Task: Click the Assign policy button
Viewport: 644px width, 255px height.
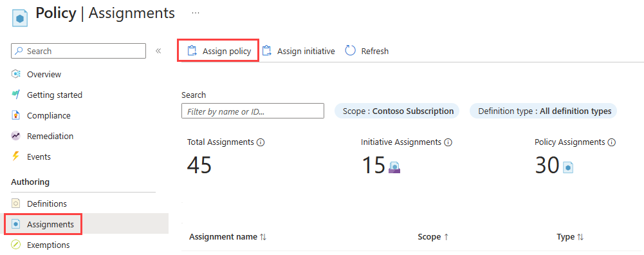Action: 218,51
